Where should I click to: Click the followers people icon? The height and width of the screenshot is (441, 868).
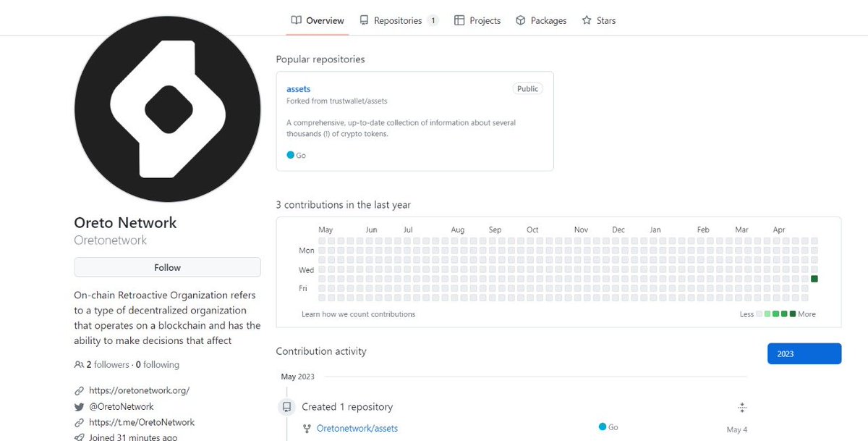[x=79, y=365]
